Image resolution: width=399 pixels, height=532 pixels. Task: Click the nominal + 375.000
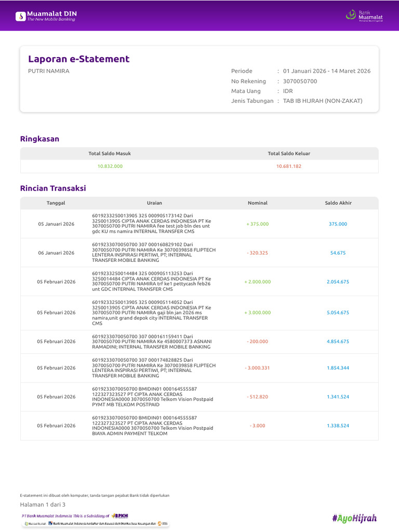258,224
